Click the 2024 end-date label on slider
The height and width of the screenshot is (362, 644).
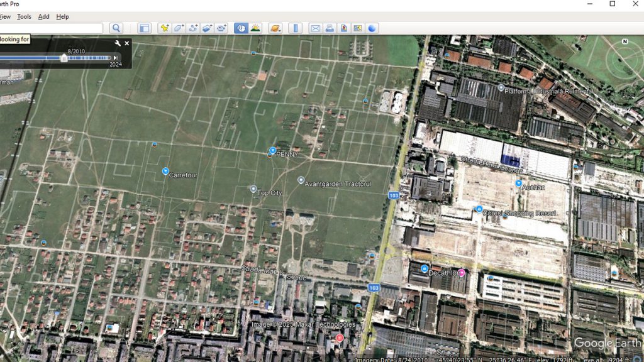(x=116, y=65)
